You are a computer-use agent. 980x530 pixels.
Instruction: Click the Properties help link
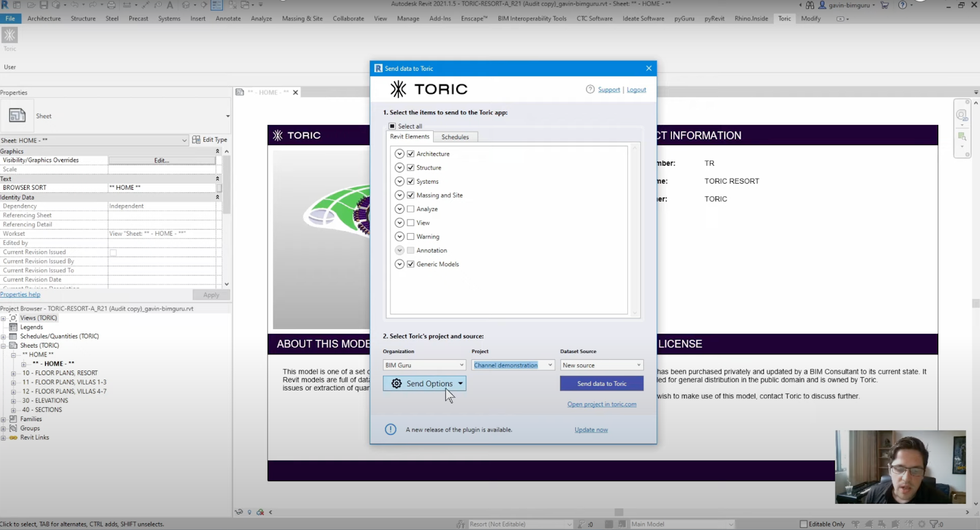click(x=20, y=294)
